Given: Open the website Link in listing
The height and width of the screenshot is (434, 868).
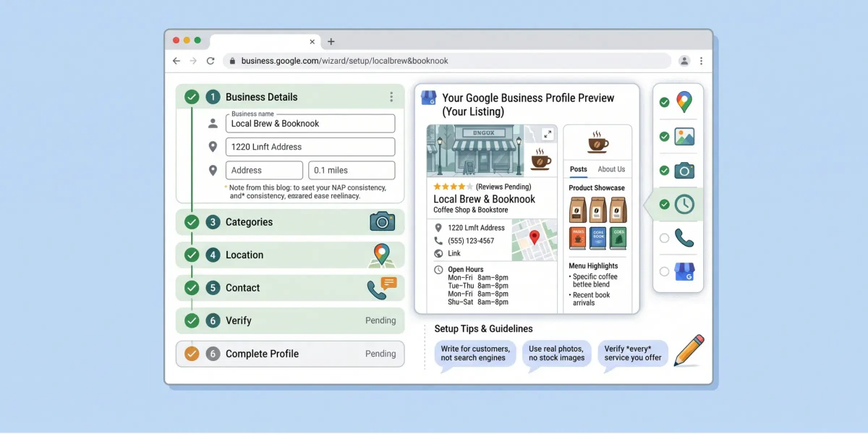Looking at the screenshot, I should (454, 253).
